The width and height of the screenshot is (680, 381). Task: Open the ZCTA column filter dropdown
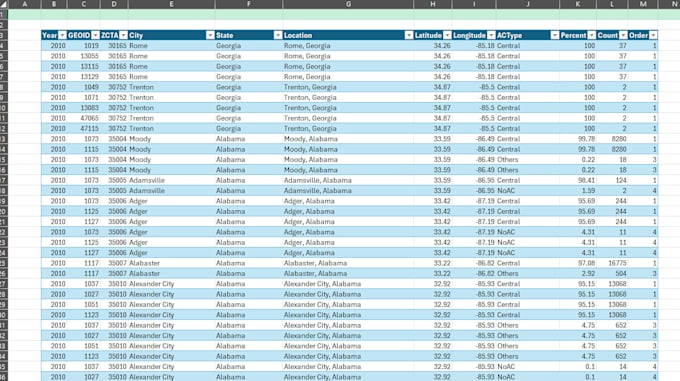(124, 36)
